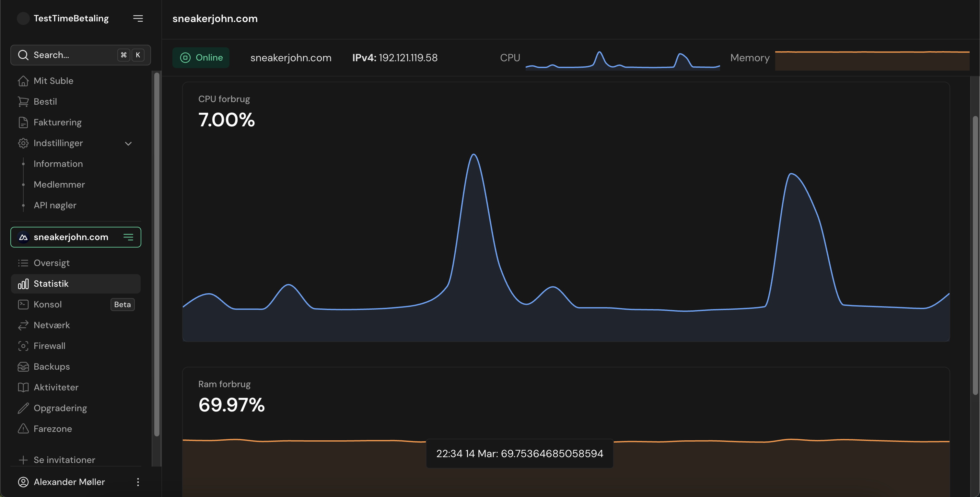This screenshot has width=980, height=497.
Task: Click Se invitationer link
Action: (x=64, y=460)
